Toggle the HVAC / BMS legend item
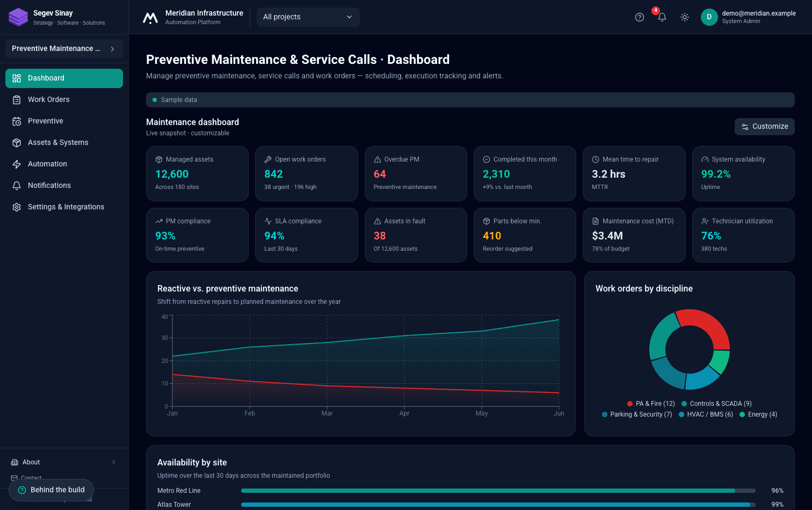812x510 pixels. click(x=706, y=414)
